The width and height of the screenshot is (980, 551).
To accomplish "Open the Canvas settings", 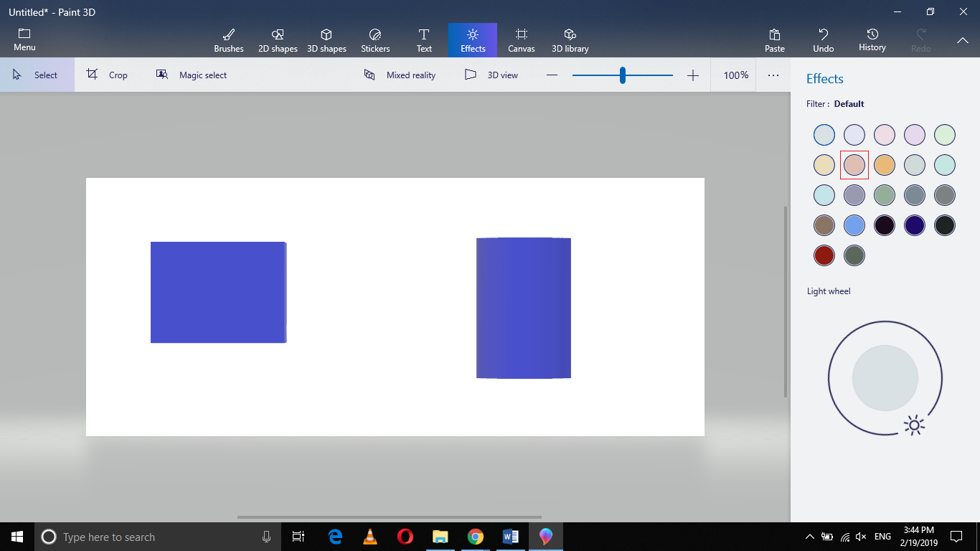I will pos(521,39).
